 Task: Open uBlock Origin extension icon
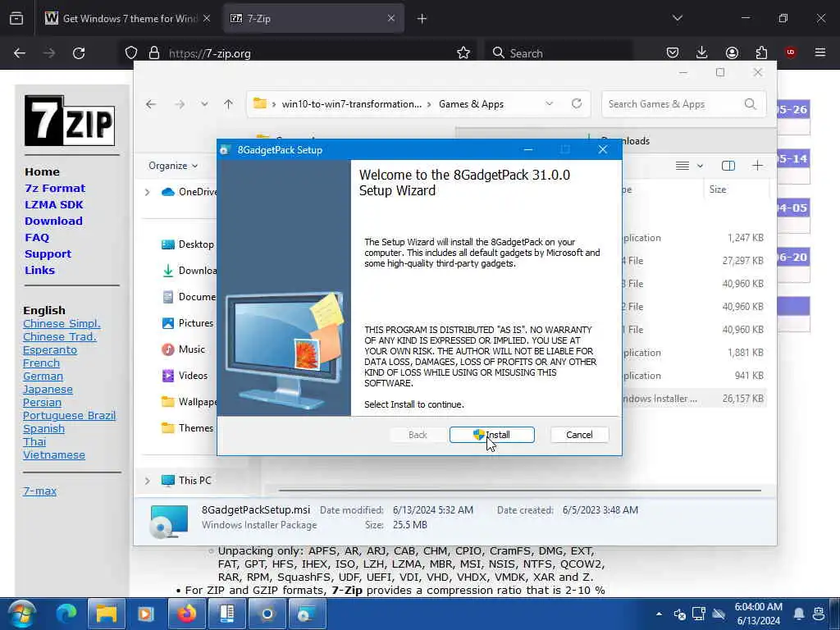[791, 52]
